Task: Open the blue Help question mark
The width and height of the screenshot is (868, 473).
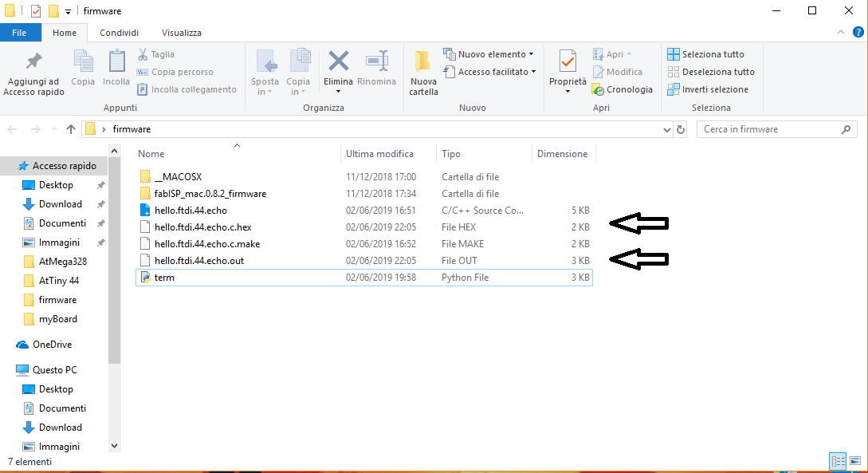Action: pos(858,32)
